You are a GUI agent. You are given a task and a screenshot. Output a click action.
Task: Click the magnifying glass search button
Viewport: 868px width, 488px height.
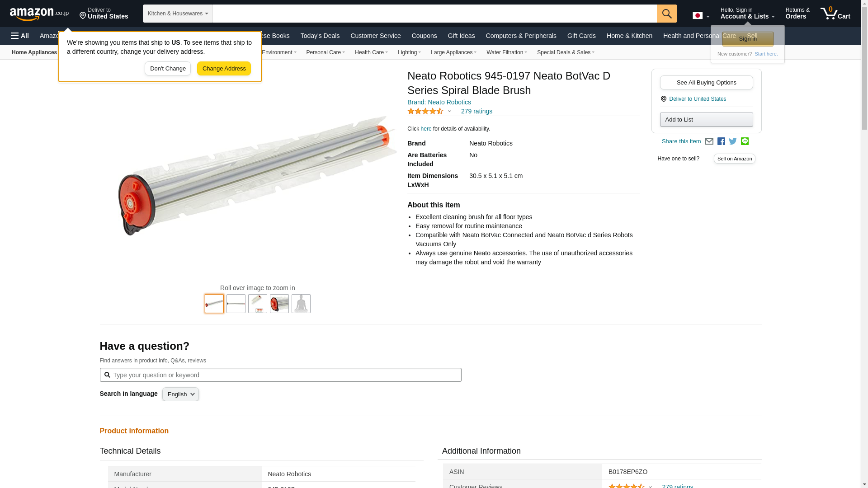click(667, 14)
